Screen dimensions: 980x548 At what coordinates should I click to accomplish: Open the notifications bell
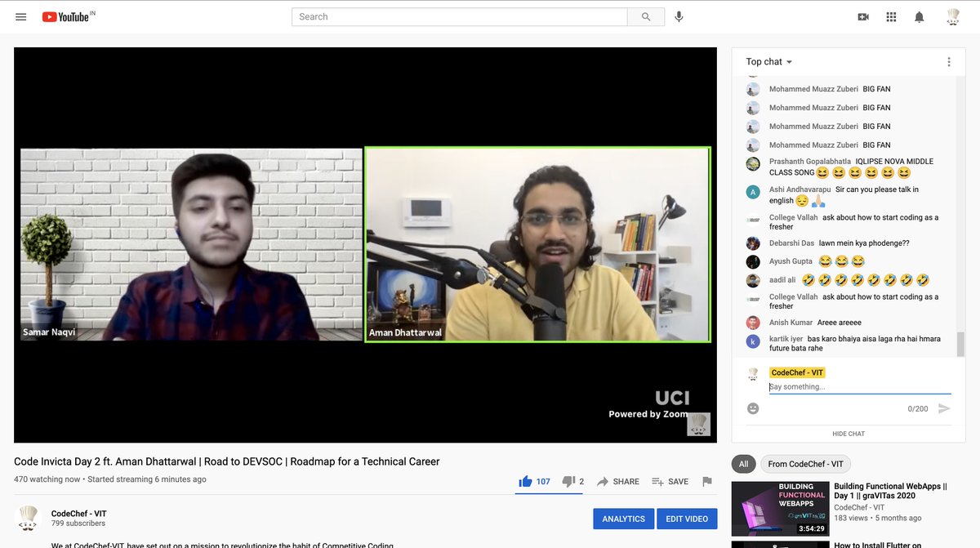point(920,16)
